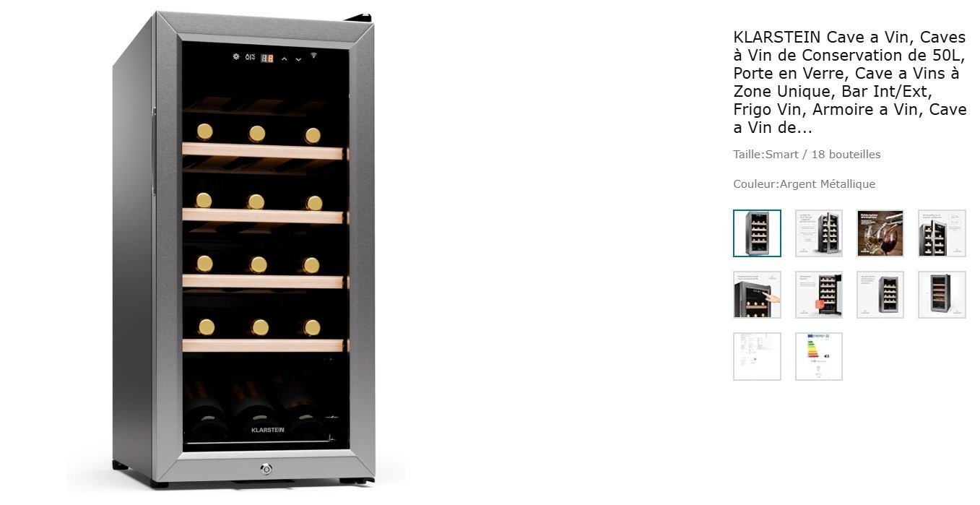Screen dimensions: 980x505
Task: Select the first front-view fridge thumbnail
Action: [757, 233]
